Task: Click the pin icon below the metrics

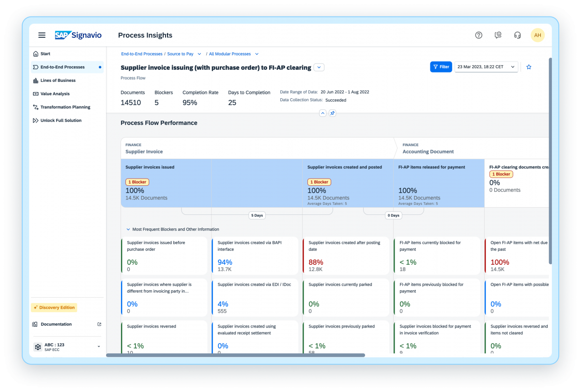Action: (332, 113)
